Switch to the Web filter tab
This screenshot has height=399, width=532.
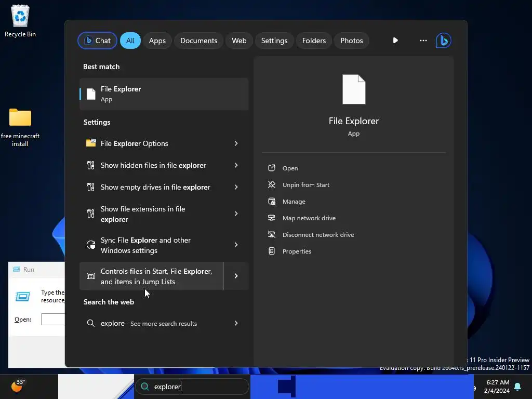[239, 41]
